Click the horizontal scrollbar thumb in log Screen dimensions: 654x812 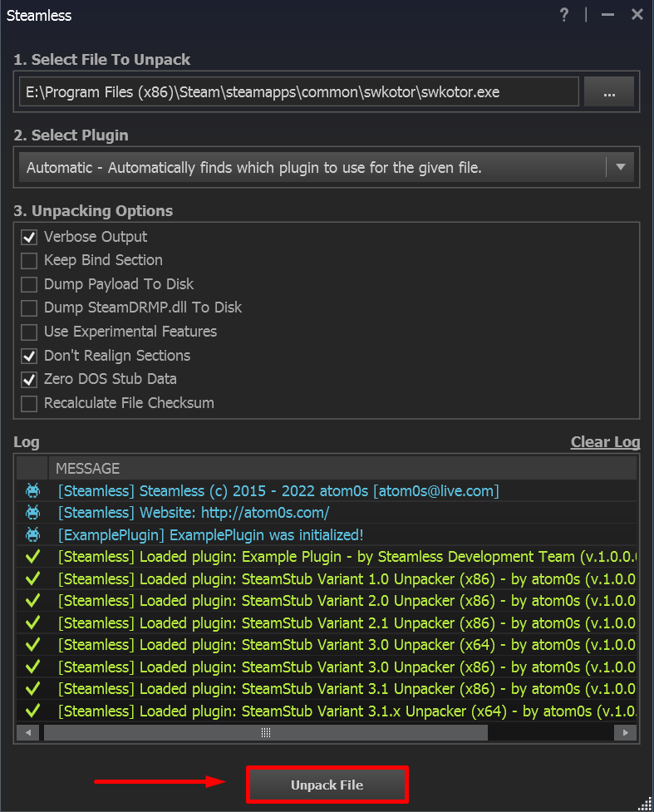[x=266, y=732]
